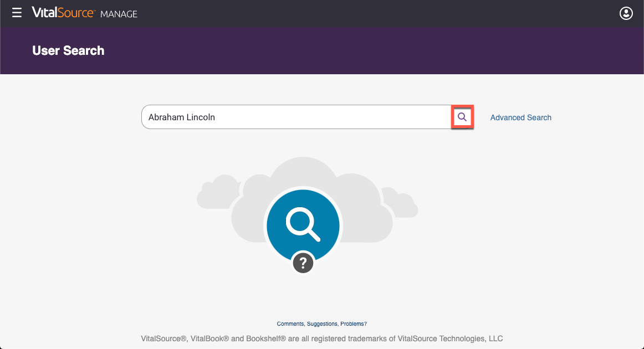Click the large blue search illustration

point(303,225)
